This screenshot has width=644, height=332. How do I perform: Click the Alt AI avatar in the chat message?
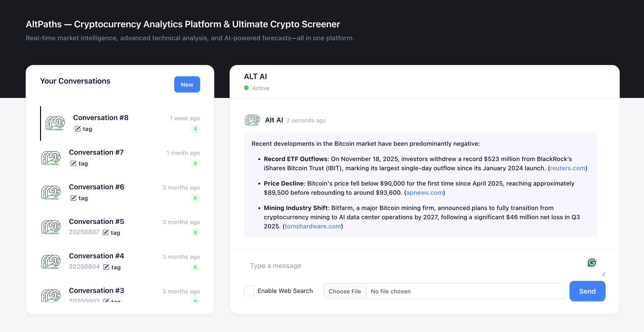tap(252, 120)
